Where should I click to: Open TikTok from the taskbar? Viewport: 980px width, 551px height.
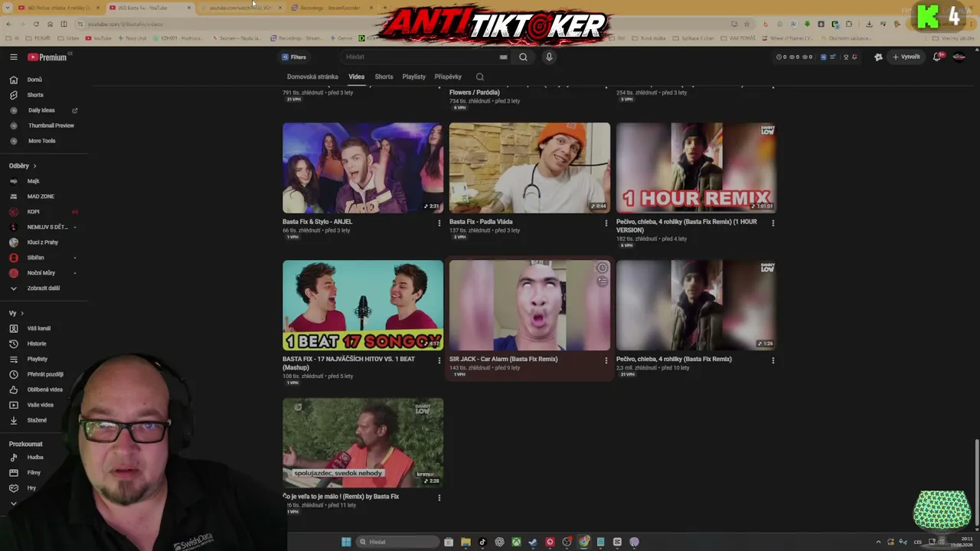pos(482,542)
